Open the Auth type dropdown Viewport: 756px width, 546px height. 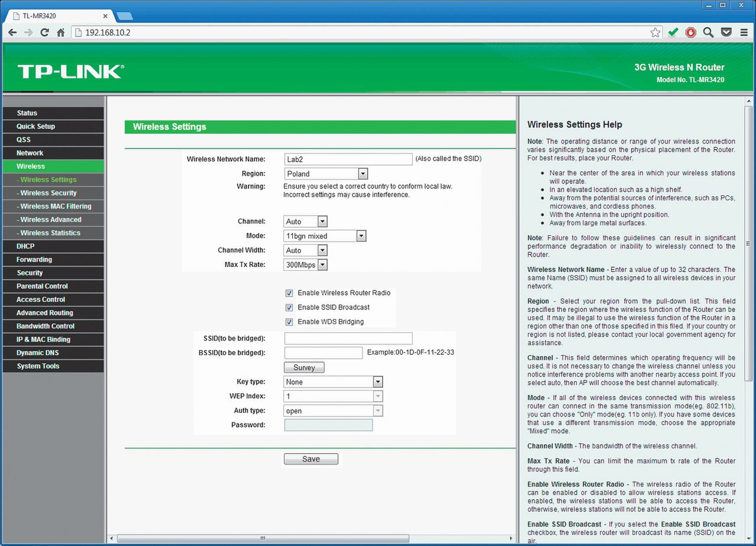coord(334,411)
